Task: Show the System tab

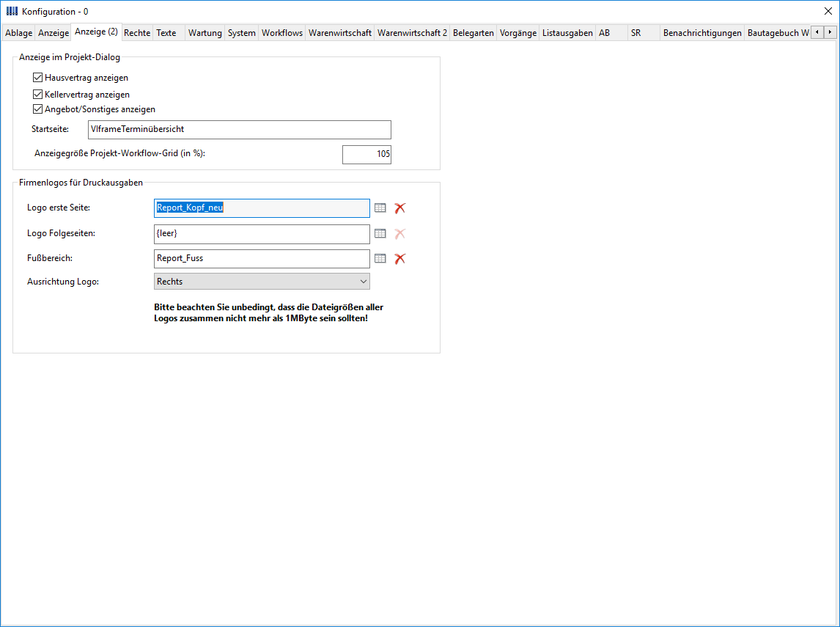Action: (242, 33)
